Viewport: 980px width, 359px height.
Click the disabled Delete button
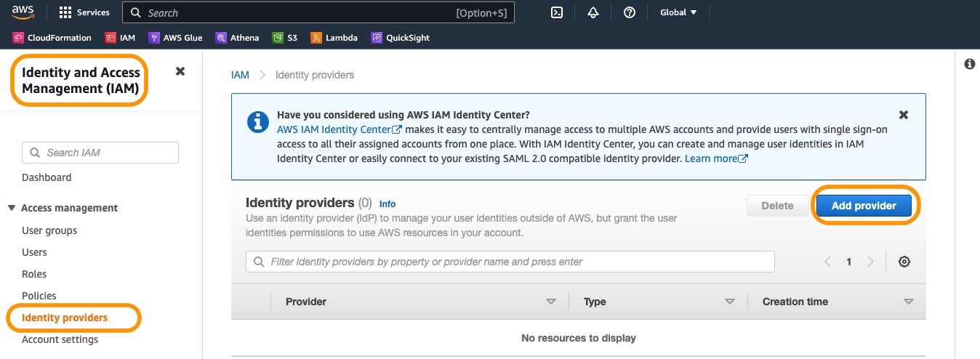777,206
